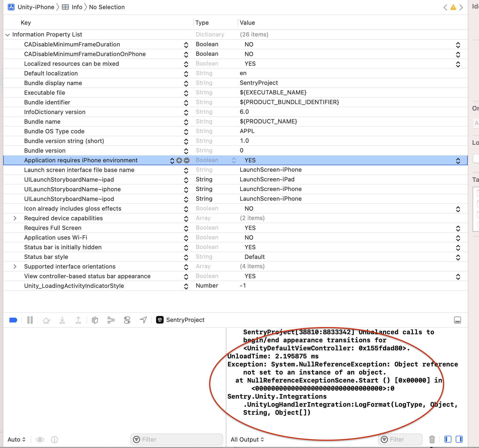The image size is (479, 448).
Task: Click the Step Over debug button
Action: point(46,320)
